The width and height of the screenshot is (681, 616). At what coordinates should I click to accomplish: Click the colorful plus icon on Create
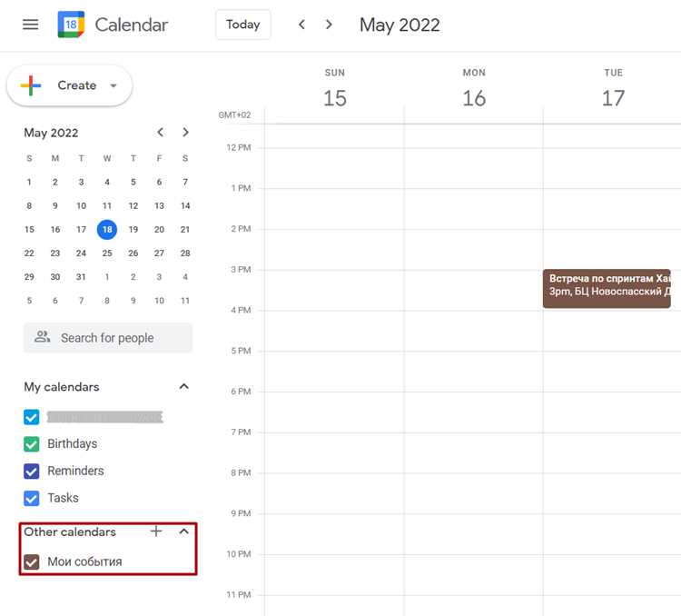pyautogui.click(x=31, y=85)
